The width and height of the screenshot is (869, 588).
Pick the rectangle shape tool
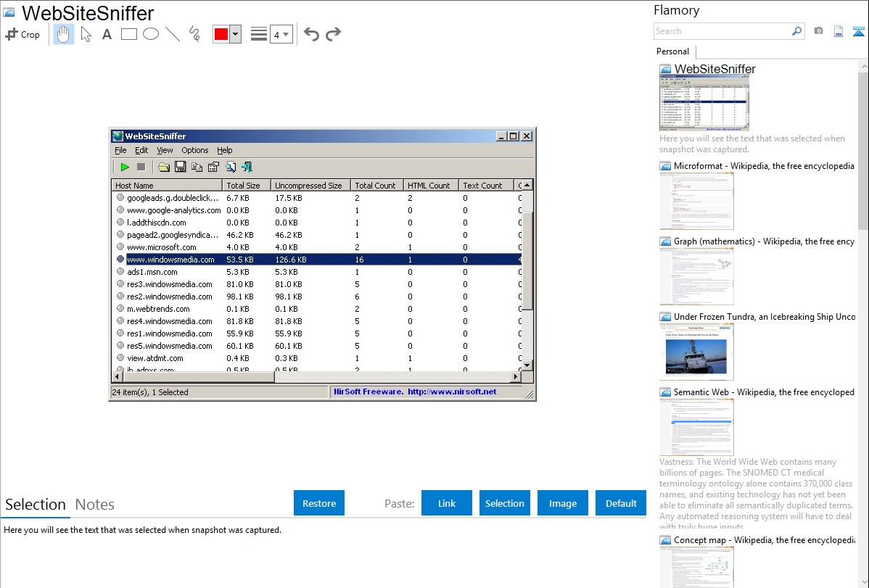(x=128, y=34)
